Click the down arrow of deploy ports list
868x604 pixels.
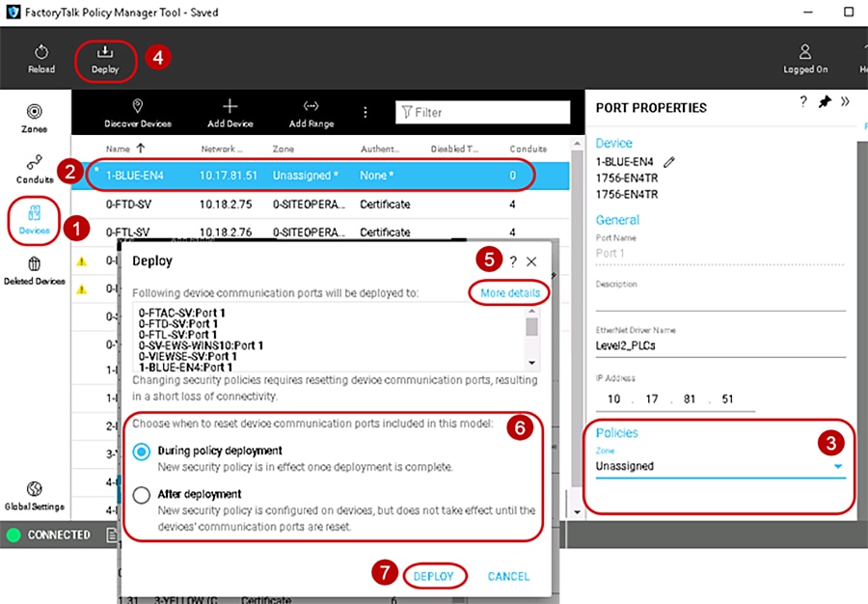[x=531, y=363]
